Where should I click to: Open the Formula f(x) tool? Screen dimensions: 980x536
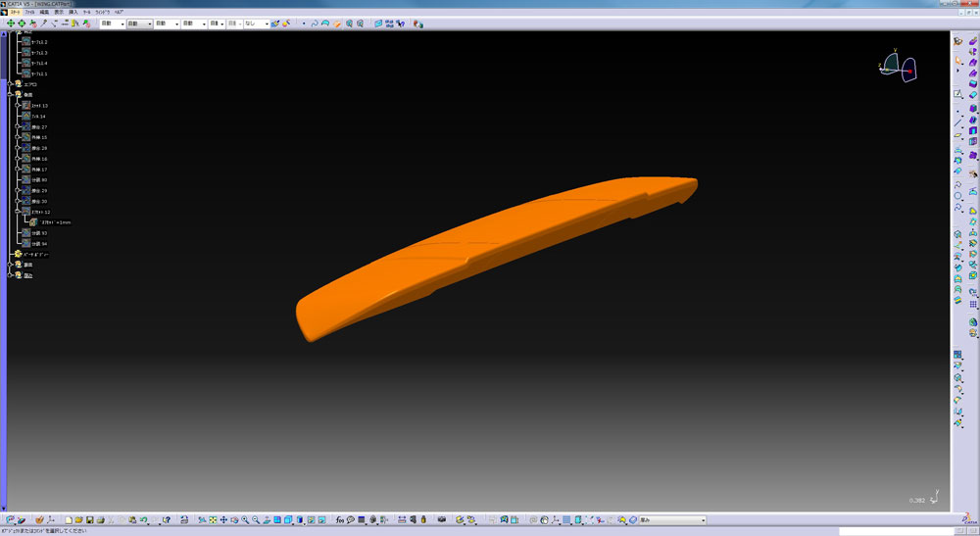click(339, 519)
